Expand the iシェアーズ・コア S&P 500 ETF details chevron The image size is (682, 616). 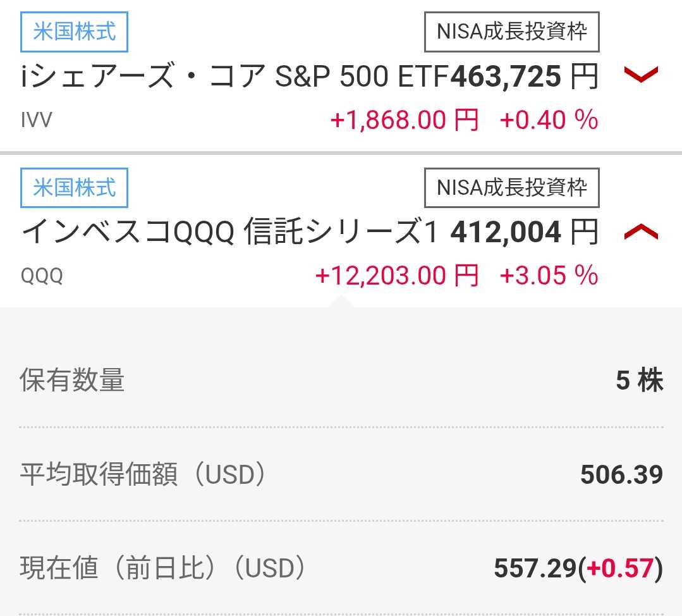(641, 75)
